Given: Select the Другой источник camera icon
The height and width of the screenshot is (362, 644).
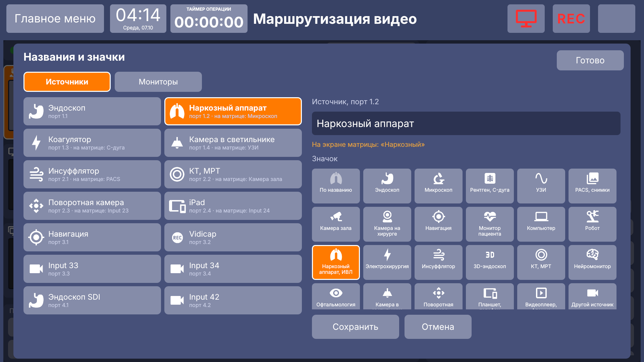Looking at the screenshot, I should (592, 296).
